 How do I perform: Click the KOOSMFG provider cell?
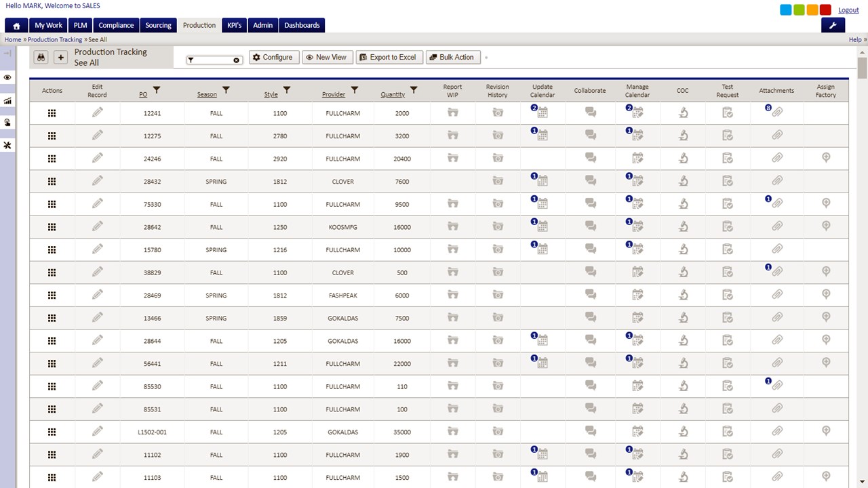[342, 227]
